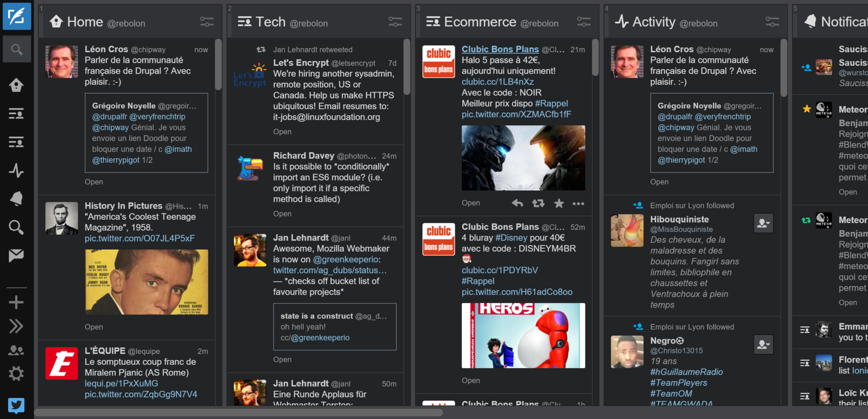Image resolution: width=868 pixels, height=419 pixels.
Task: Click the Clubic Bons Plans name link
Action: coord(500,49)
